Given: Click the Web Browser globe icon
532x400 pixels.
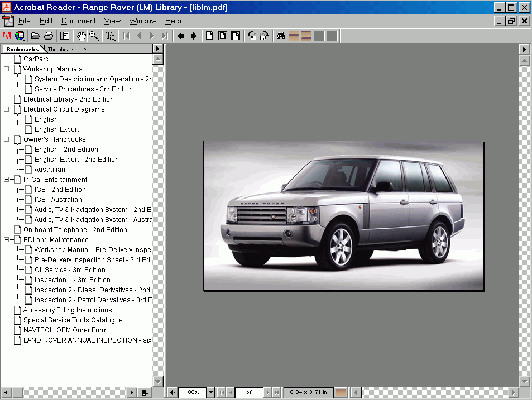Looking at the screenshot, I should point(20,36).
